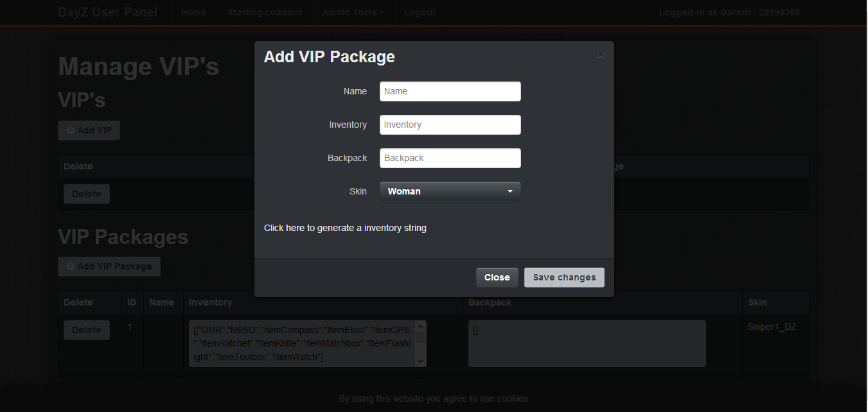Go to the Home nav item
Screen dimensions: 868x412
point(194,12)
